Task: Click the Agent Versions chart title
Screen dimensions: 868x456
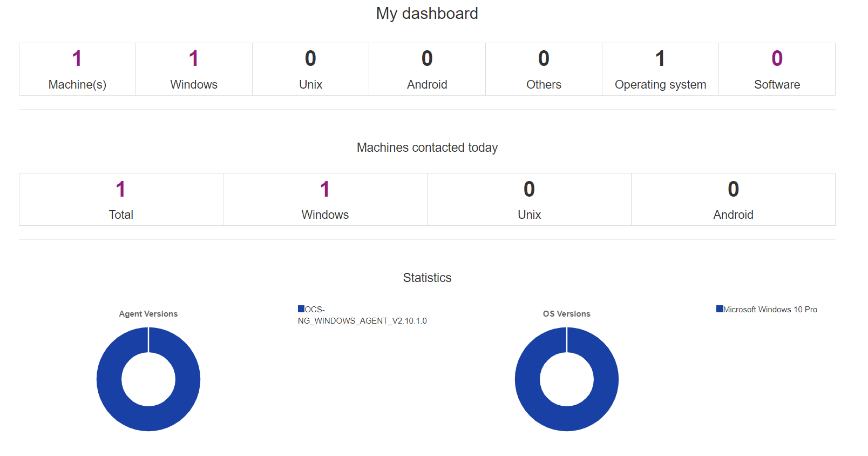Action: tap(148, 314)
